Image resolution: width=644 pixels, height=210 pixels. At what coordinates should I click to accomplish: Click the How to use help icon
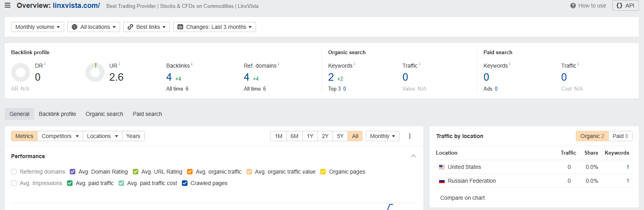pos(573,6)
